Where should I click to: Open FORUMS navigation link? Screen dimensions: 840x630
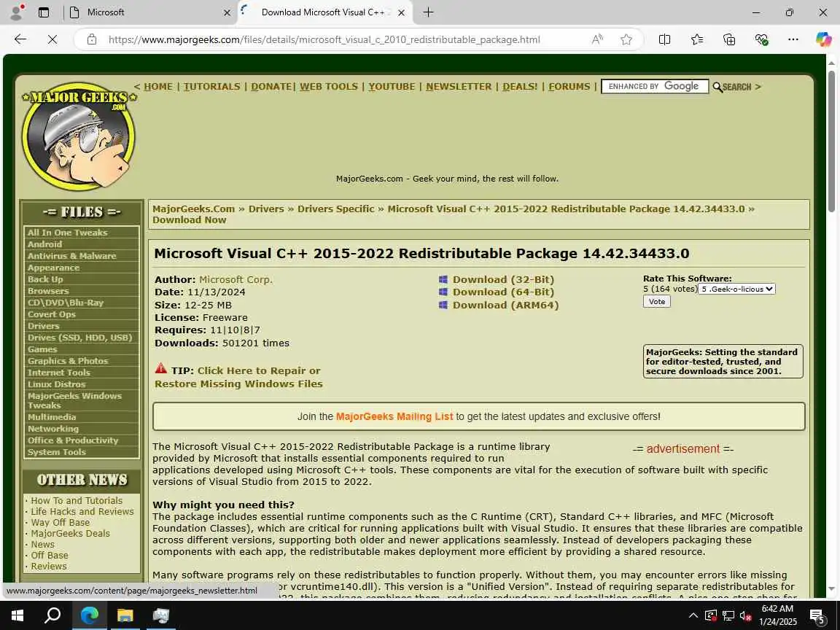569,86
